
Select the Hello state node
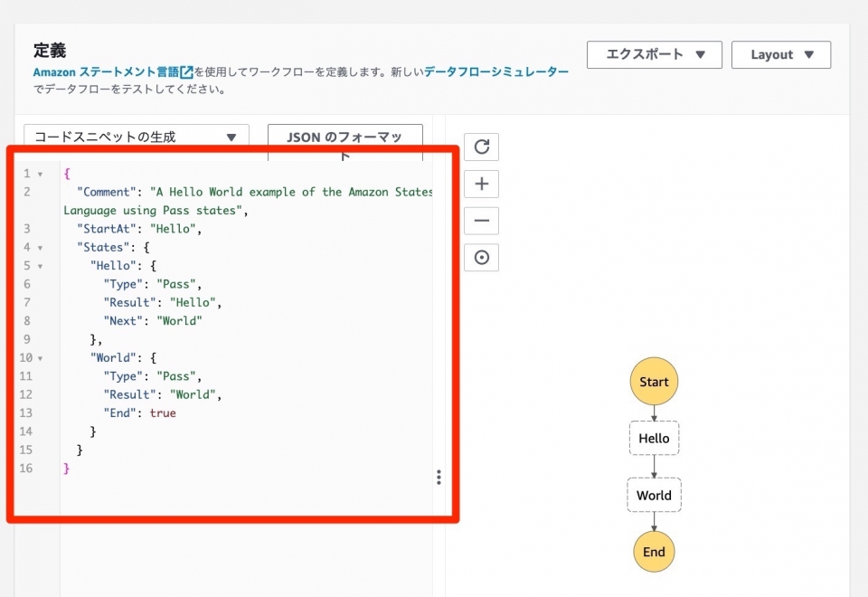(654, 438)
